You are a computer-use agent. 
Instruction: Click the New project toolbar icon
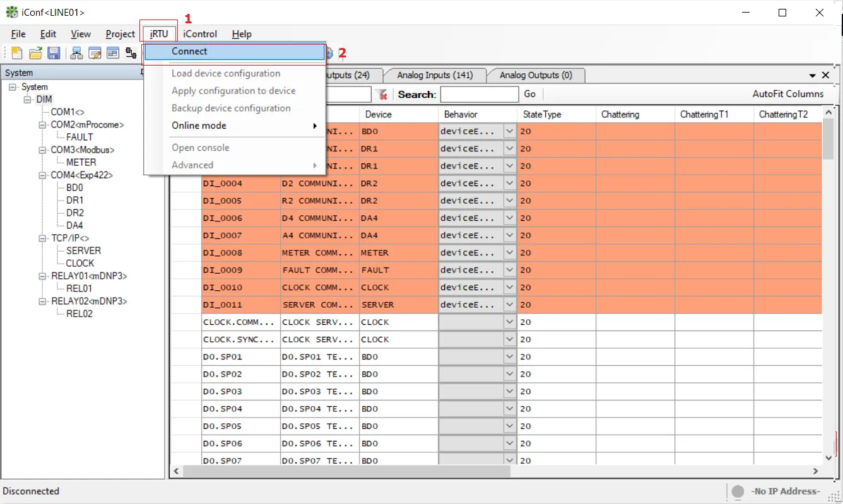point(17,53)
